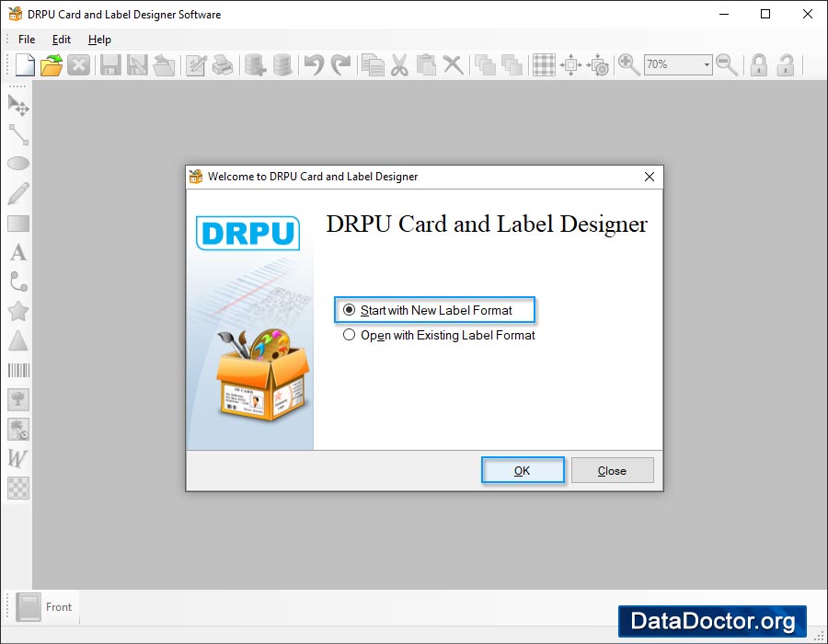The height and width of the screenshot is (644, 828).
Task: Open the image library tool
Action: tap(18, 429)
